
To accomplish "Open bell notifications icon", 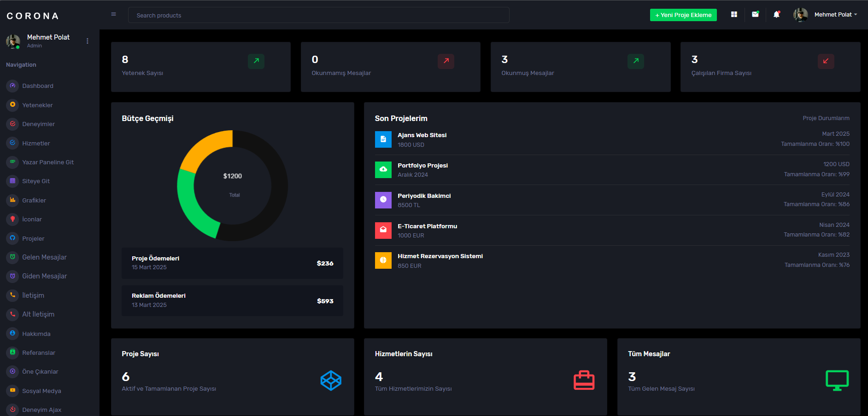I will point(776,14).
